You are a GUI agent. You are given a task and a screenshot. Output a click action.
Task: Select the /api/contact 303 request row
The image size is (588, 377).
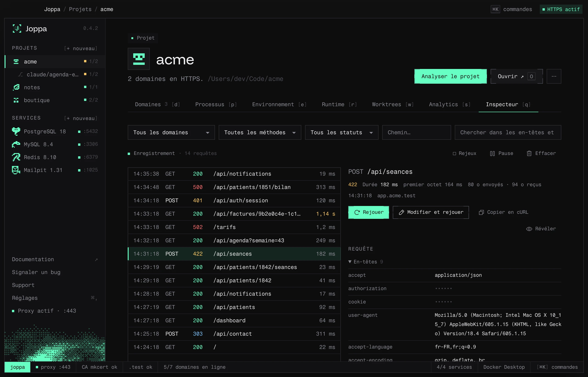tap(234, 334)
